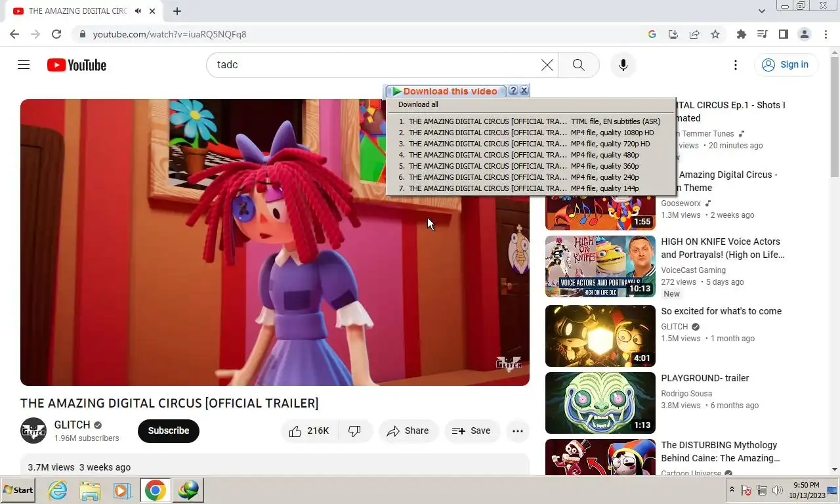The width and height of the screenshot is (840, 504).
Task: Show hidden tray icons arrow
Action: (732, 490)
